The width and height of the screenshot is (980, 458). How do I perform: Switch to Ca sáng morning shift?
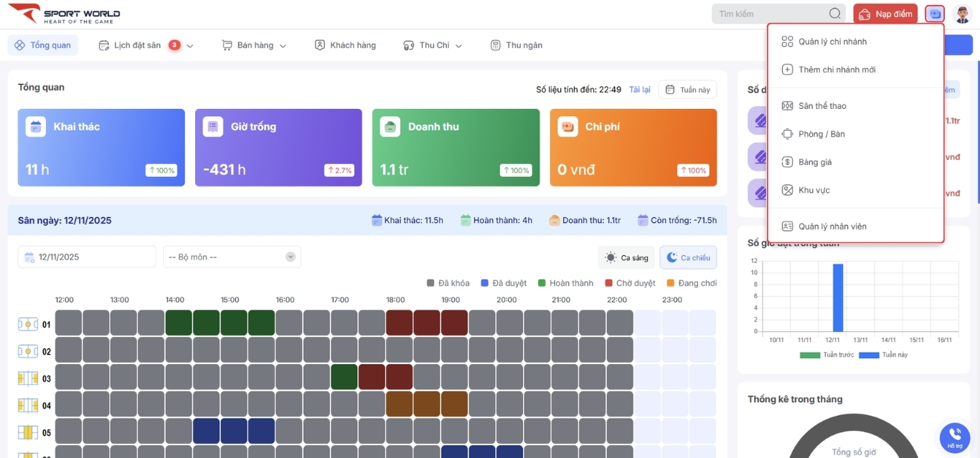(x=626, y=257)
